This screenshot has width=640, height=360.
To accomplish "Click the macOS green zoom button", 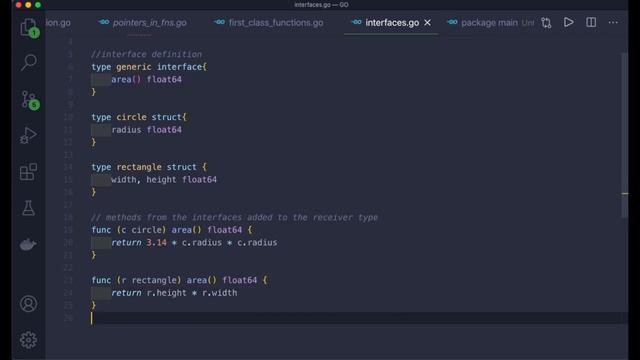I will click(38, 5).
